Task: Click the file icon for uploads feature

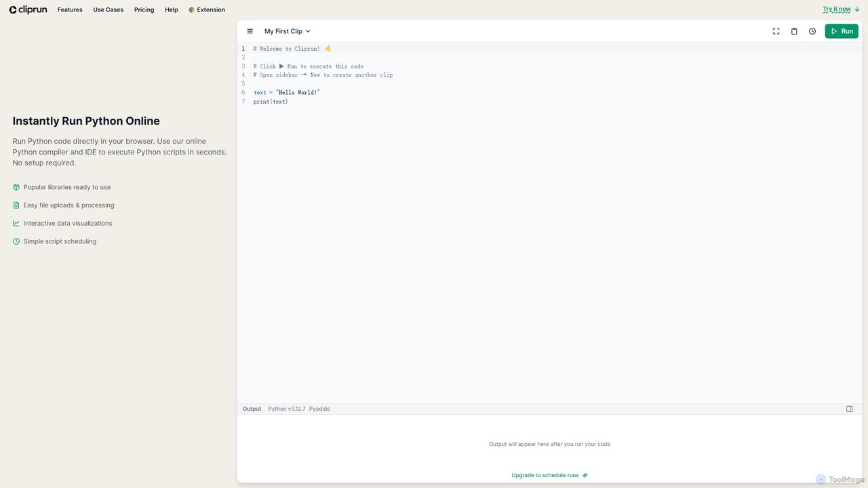Action: coord(16,205)
